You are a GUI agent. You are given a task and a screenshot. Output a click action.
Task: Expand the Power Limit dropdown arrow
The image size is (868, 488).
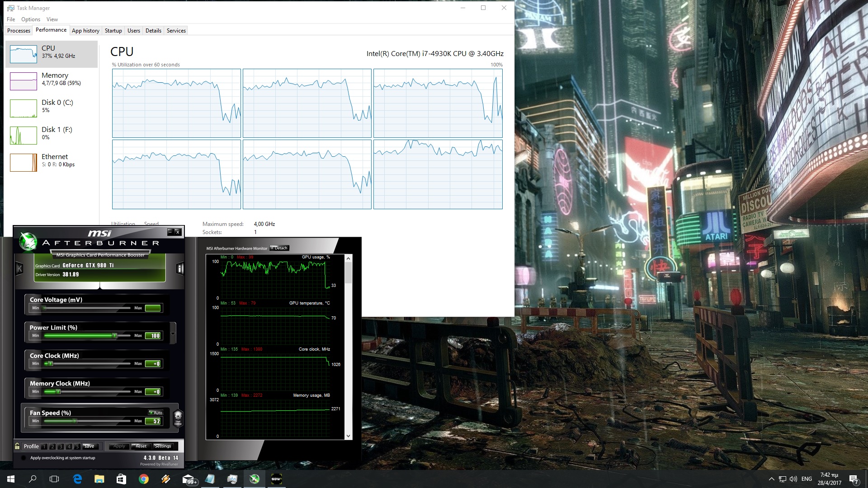click(x=173, y=334)
